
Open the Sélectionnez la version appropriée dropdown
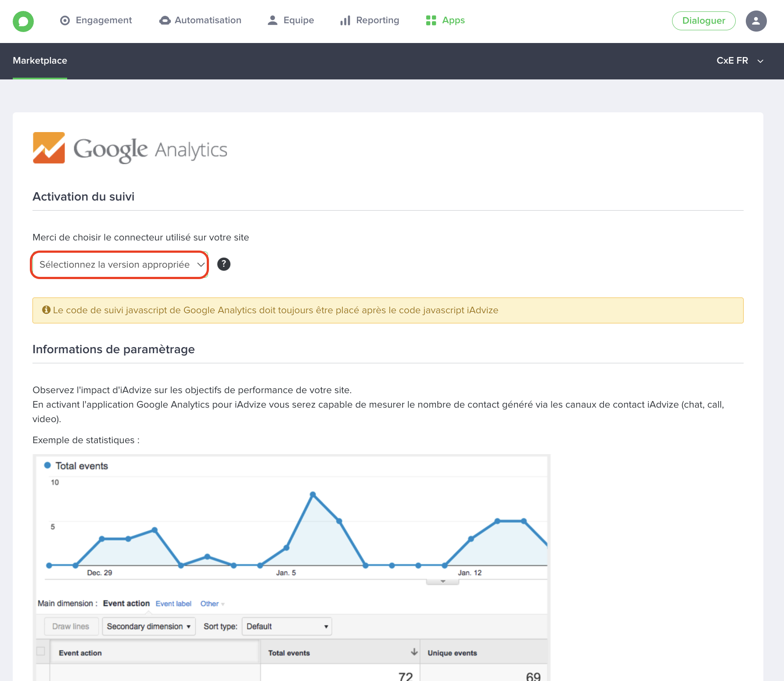click(119, 265)
